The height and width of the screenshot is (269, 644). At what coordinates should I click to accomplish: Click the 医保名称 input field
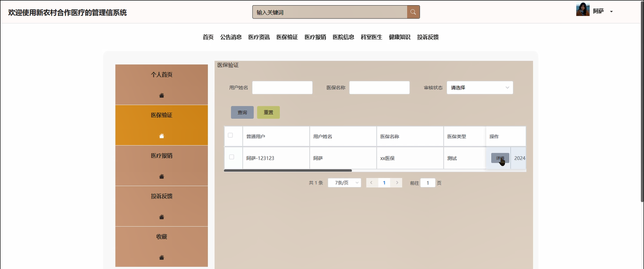click(380, 88)
